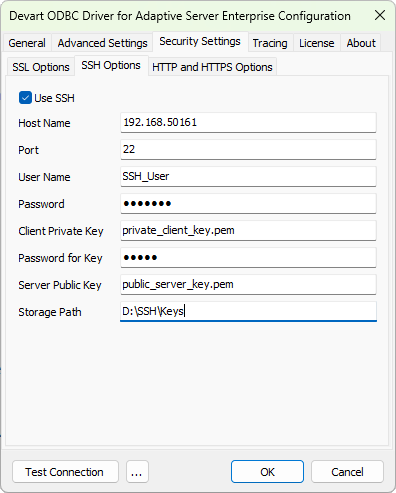Select the Security Settings tab
Image resolution: width=396 pixels, height=493 pixels.
200,42
